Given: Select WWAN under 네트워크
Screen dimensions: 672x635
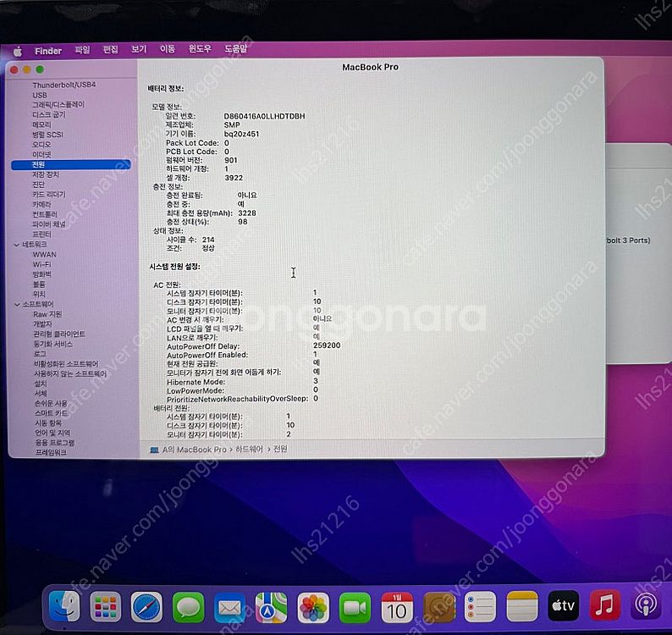Looking at the screenshot, I should [45, 255].
